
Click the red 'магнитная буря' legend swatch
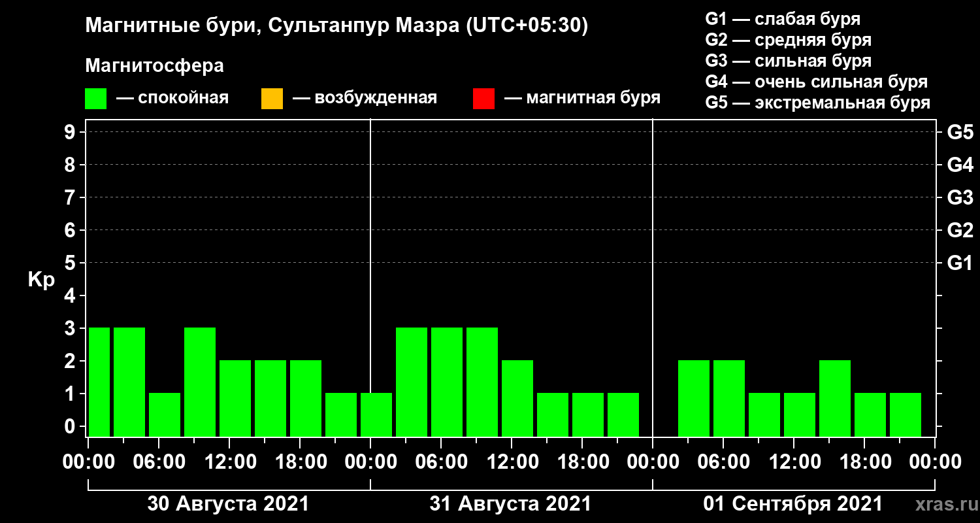[483, 99]
